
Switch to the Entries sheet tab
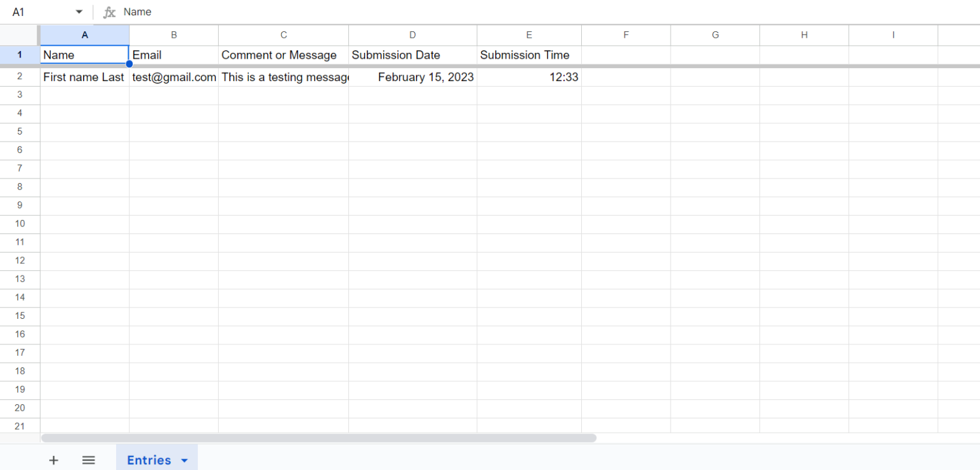click(148, 460)
